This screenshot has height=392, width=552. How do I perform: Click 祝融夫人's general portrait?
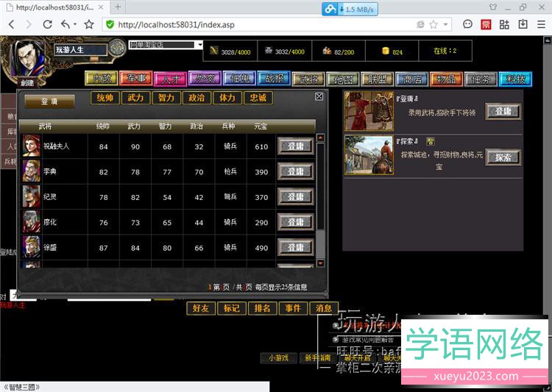31,146
